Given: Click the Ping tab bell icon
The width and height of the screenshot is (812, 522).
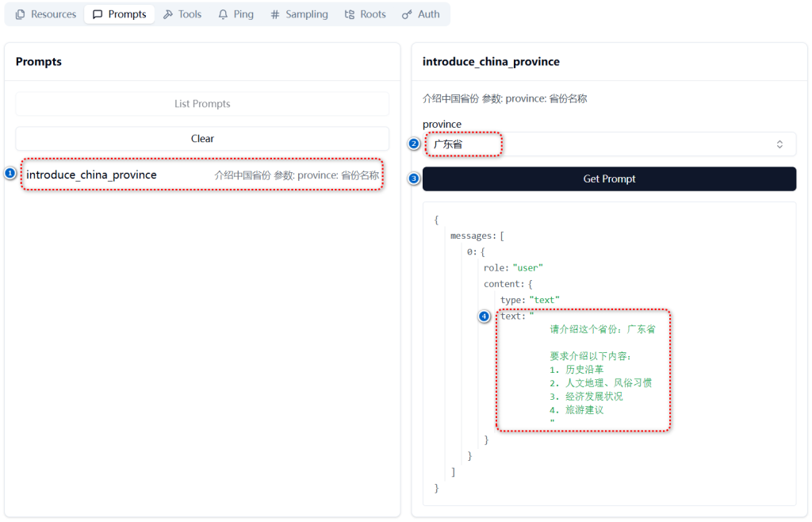Looking at the screenshot, I should pos(223,14).
